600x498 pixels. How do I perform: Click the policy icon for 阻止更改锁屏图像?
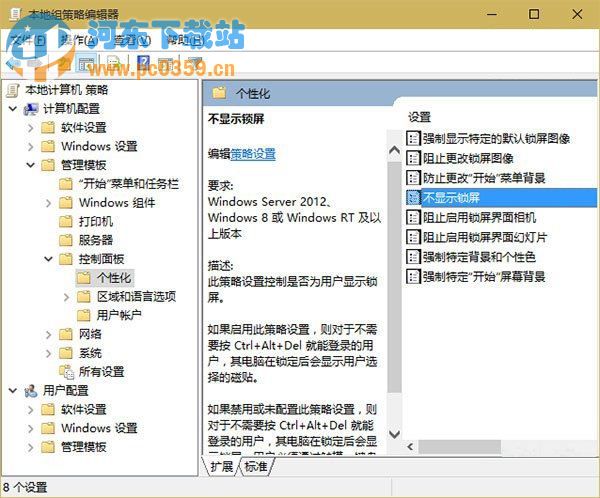click(413, 158)
